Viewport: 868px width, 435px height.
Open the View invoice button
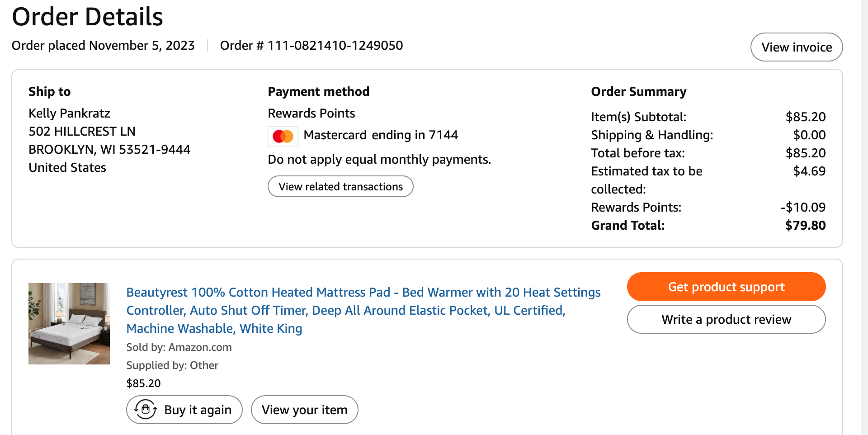pyautogui.click(x=797, y=47)
